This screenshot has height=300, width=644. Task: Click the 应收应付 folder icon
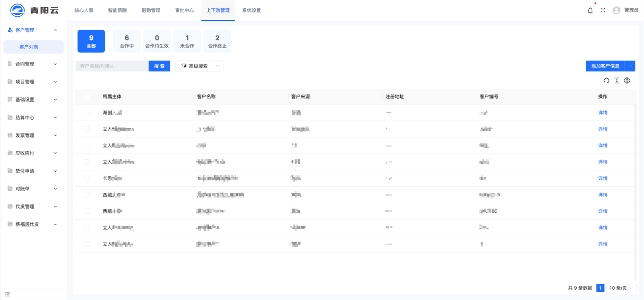point(10,153)
